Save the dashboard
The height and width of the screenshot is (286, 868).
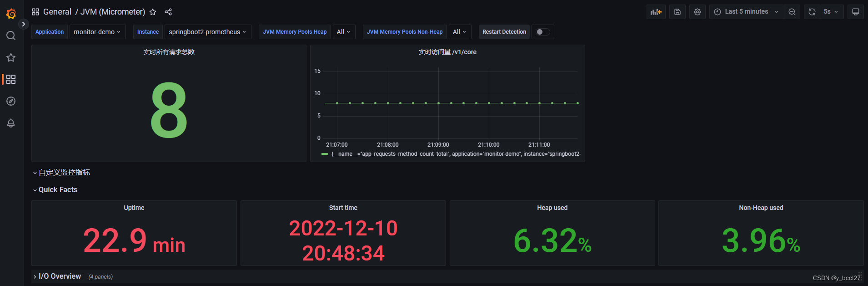coord(677,12)
